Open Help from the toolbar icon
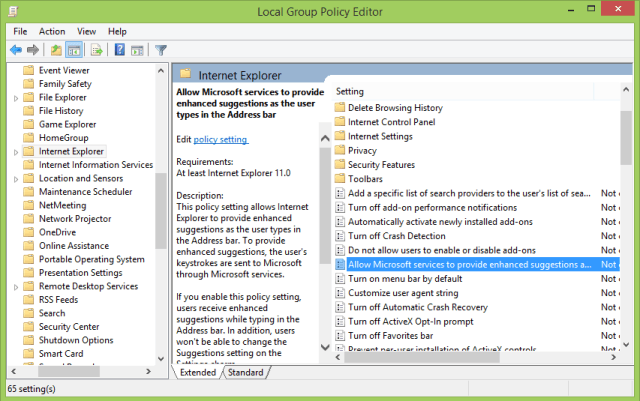 [x=119, y=50]
